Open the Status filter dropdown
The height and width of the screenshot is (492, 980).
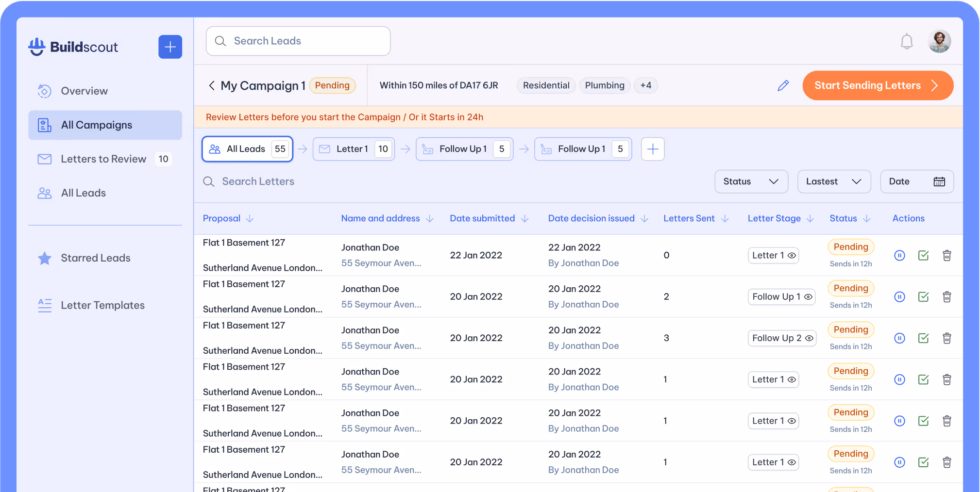pos(751,181)
